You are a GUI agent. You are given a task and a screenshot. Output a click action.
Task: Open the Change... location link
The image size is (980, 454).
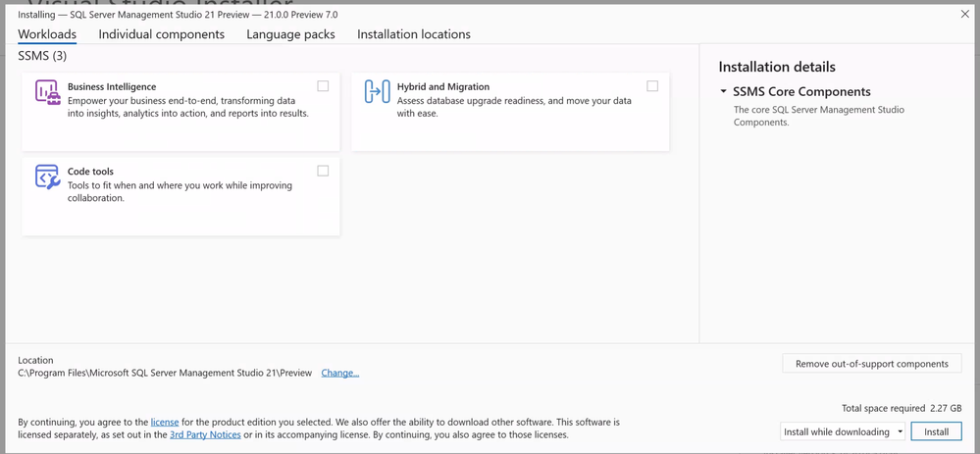point(340,373)
